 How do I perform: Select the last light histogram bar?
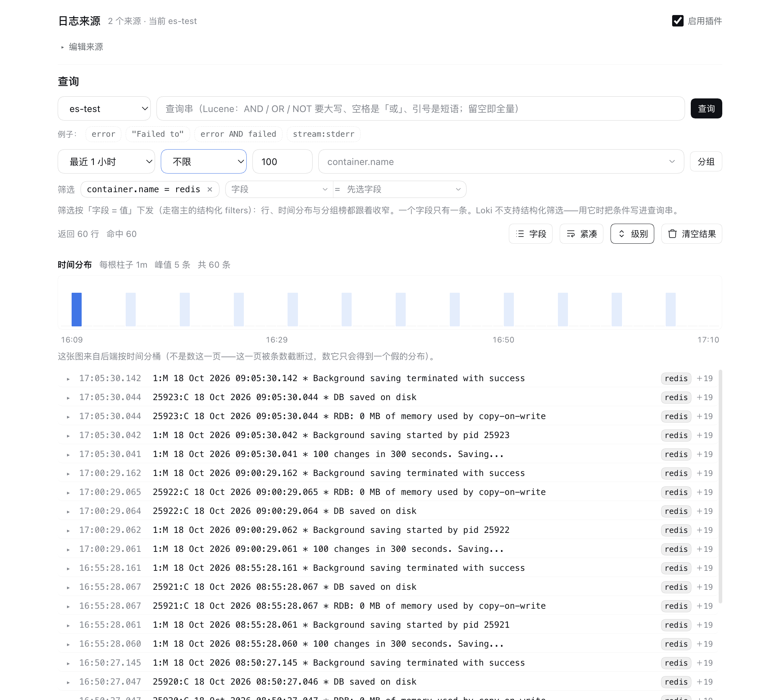point(670,309)
